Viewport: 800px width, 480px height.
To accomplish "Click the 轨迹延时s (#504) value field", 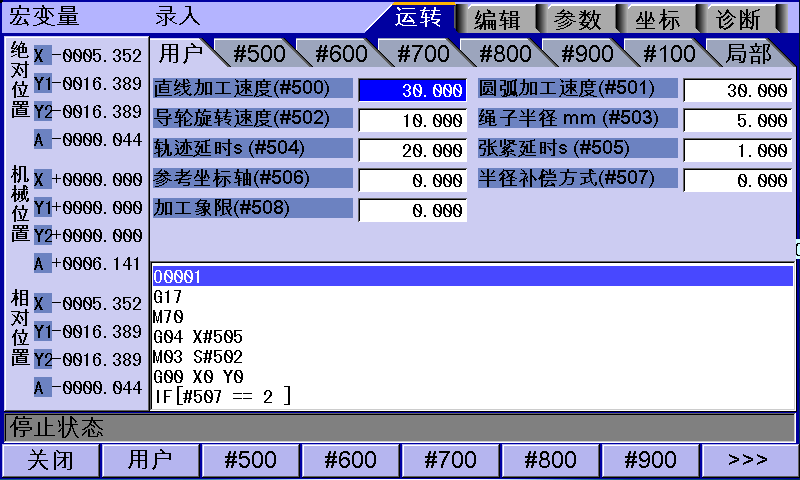I will click(413, 150).
